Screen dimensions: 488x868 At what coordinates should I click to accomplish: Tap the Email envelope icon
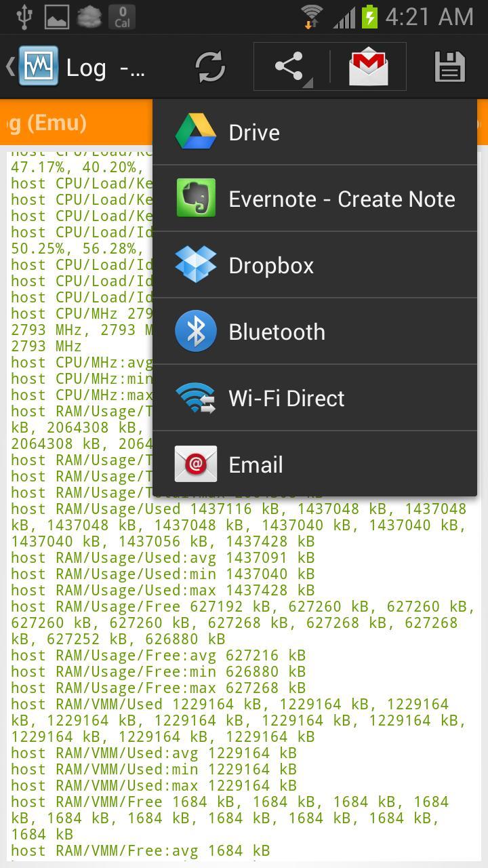196,464
